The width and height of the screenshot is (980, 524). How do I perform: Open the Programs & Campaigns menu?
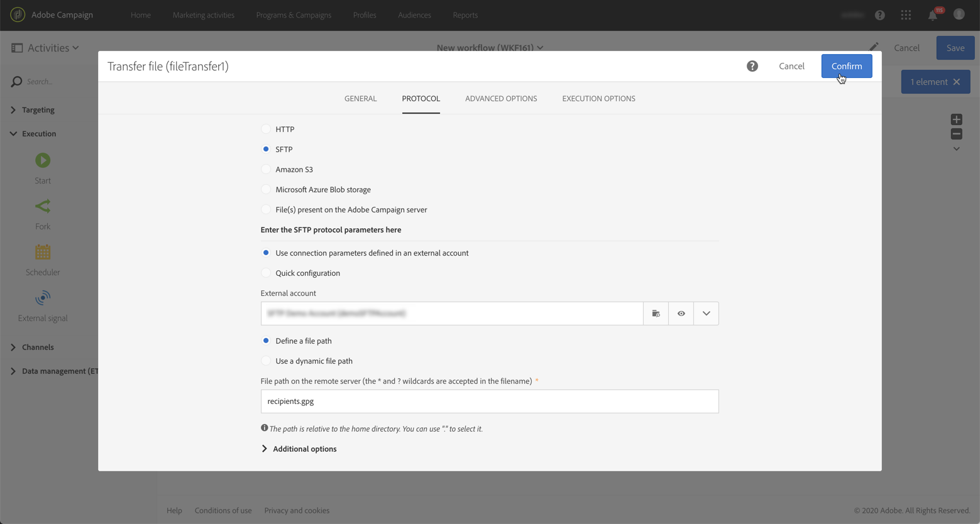(294, 15)
